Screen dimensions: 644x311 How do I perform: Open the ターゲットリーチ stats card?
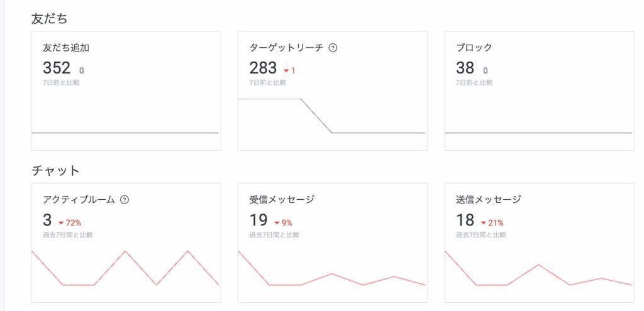click(x=332, y=90)
